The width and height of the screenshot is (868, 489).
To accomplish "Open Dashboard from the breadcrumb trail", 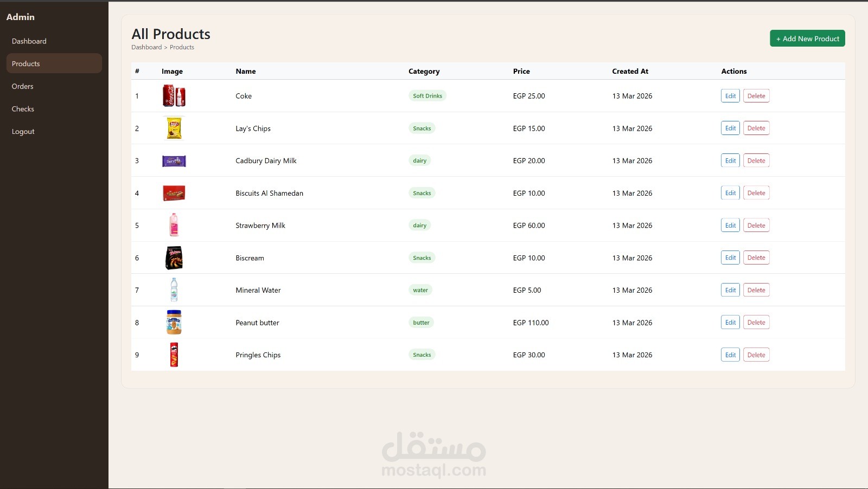I will click(146, 47).
